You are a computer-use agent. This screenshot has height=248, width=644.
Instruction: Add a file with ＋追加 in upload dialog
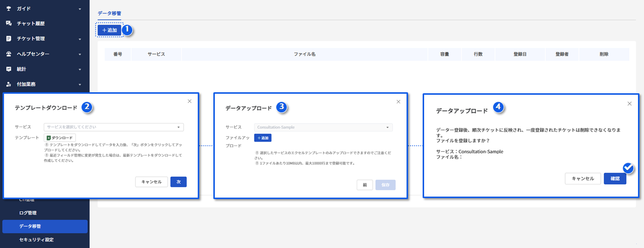263,138
